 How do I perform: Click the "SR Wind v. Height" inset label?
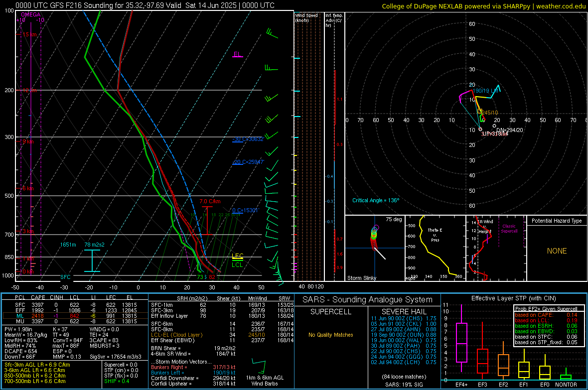tap(485, 227)
